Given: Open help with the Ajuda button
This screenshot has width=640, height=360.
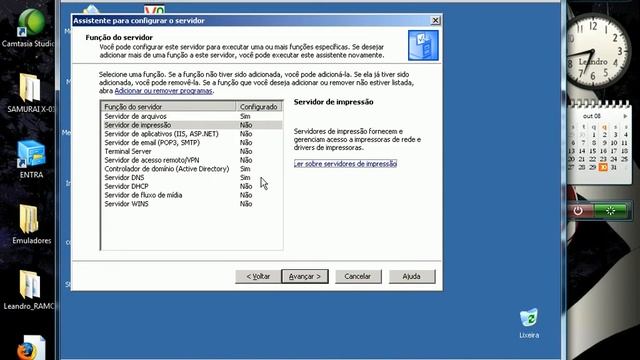Looking at the screenshot, I should click(x=412, y=276).
